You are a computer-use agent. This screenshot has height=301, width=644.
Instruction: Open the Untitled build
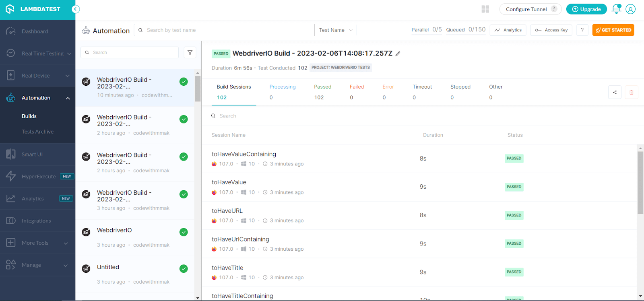click(x=135, y=274)
